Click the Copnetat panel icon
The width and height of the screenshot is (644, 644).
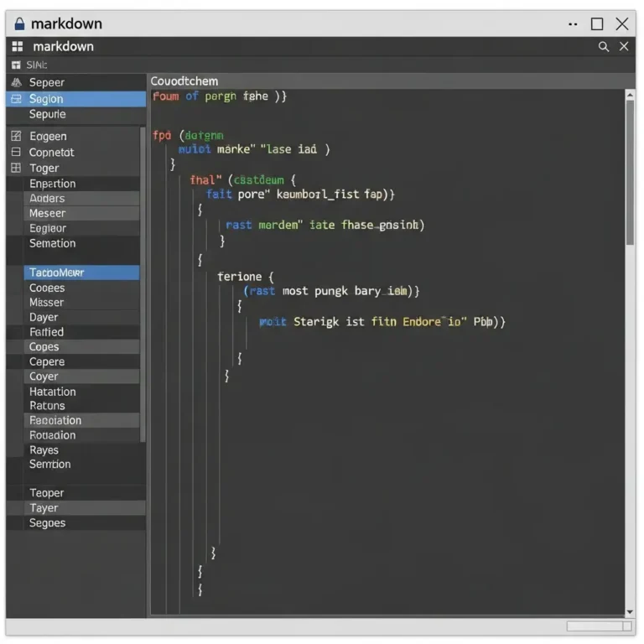16,152
